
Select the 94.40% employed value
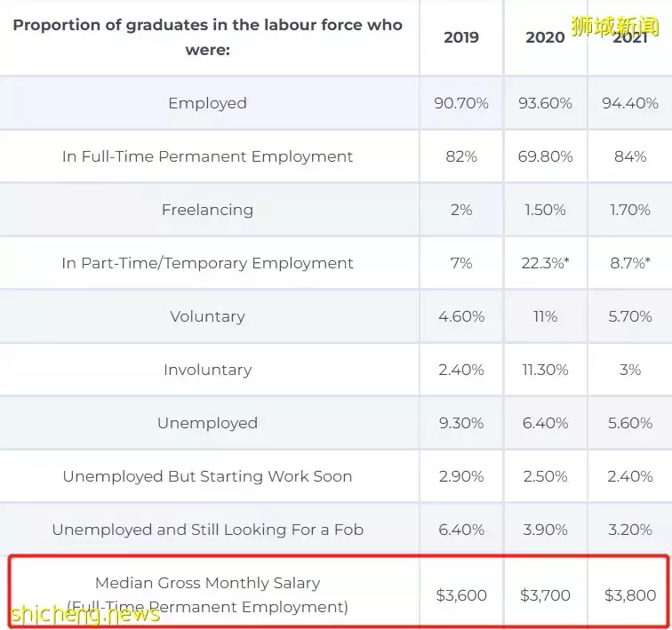pos(629,103)
